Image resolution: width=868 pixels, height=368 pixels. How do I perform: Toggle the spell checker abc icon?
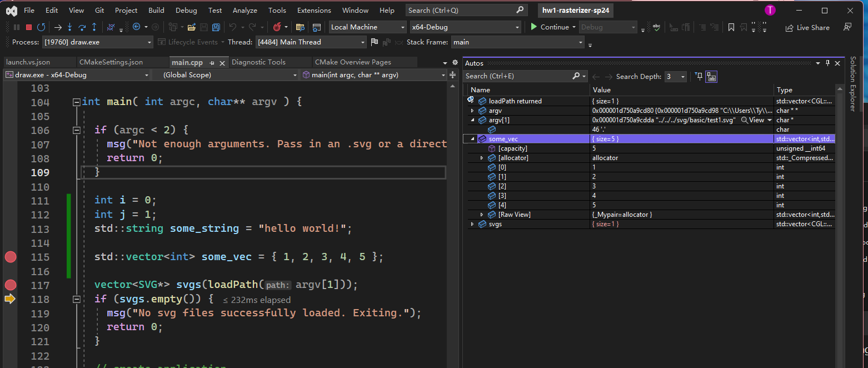click(x=656, y=27)
